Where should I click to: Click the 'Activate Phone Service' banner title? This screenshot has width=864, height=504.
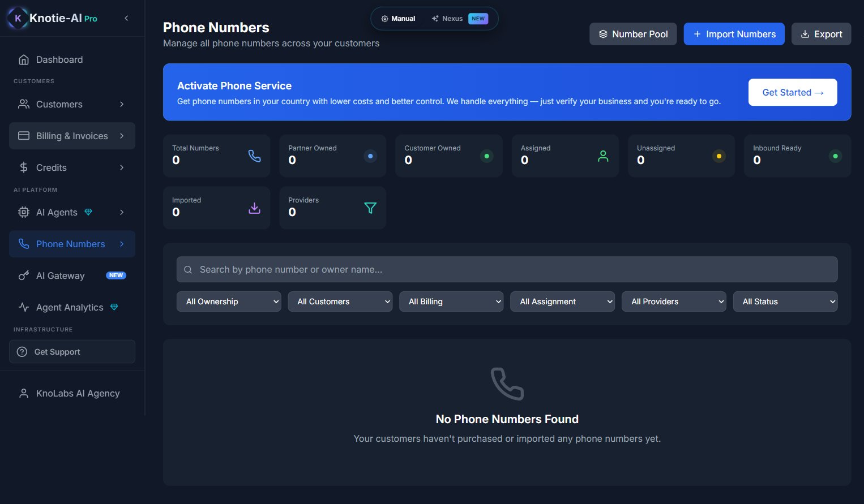click(234, 86)
